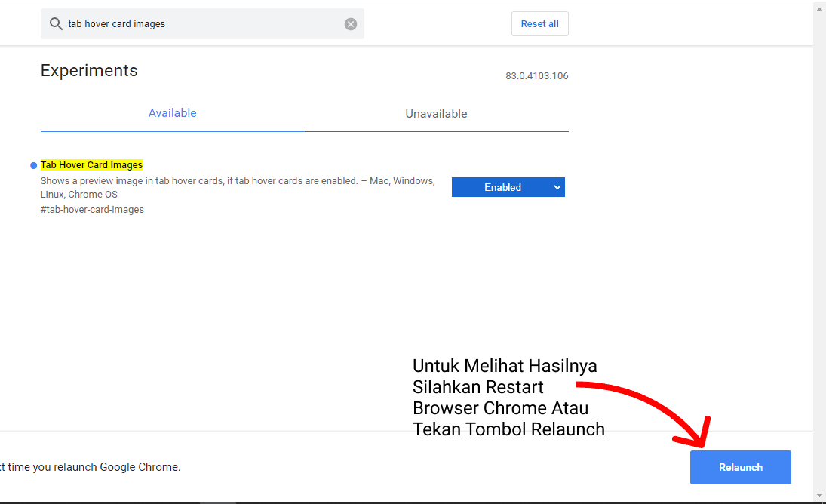Select the Available tab

(x=172, y=112)
